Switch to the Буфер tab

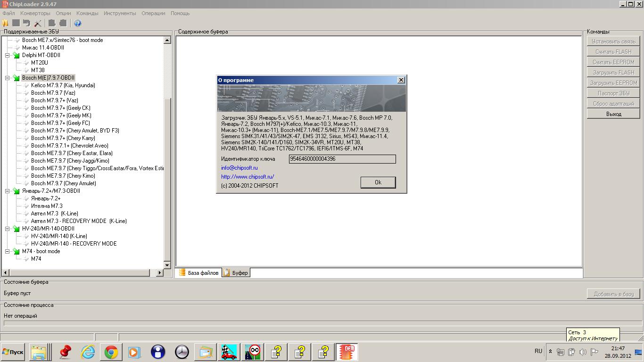click(x=236, y=272)
